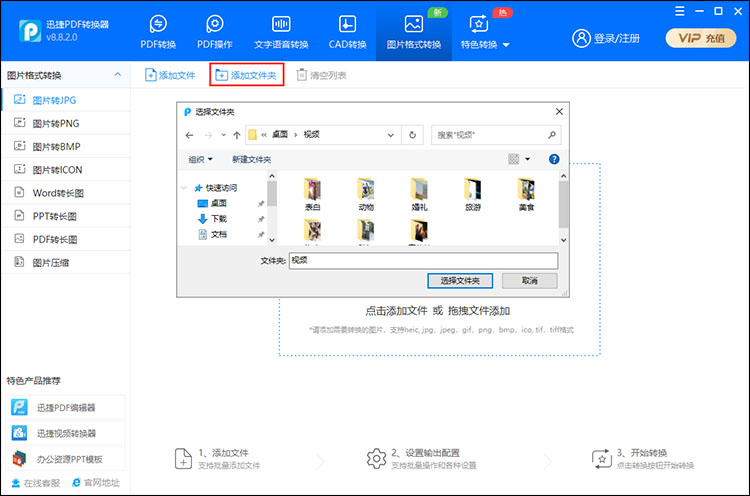750x496 pixels.
Task: Open the 组织 dropdown menu
Action: click(x=200, y=159)
